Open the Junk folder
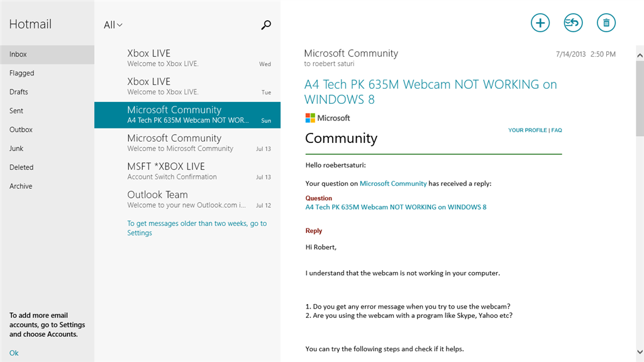Screen dimensions: 644x362 click(47, 149)
